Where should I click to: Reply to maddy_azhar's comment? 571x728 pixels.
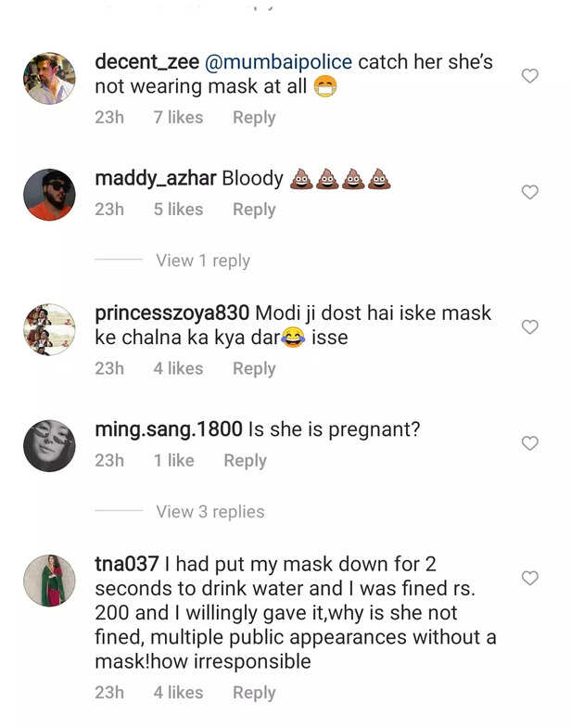pos(254,210)
